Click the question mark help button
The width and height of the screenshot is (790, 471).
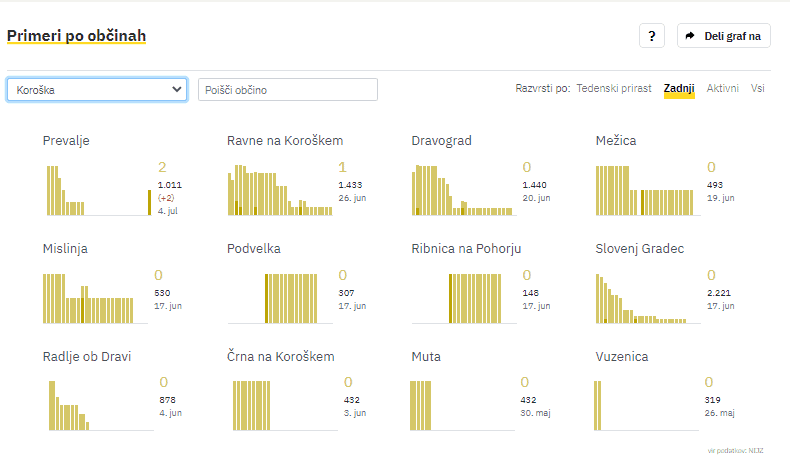651,36
